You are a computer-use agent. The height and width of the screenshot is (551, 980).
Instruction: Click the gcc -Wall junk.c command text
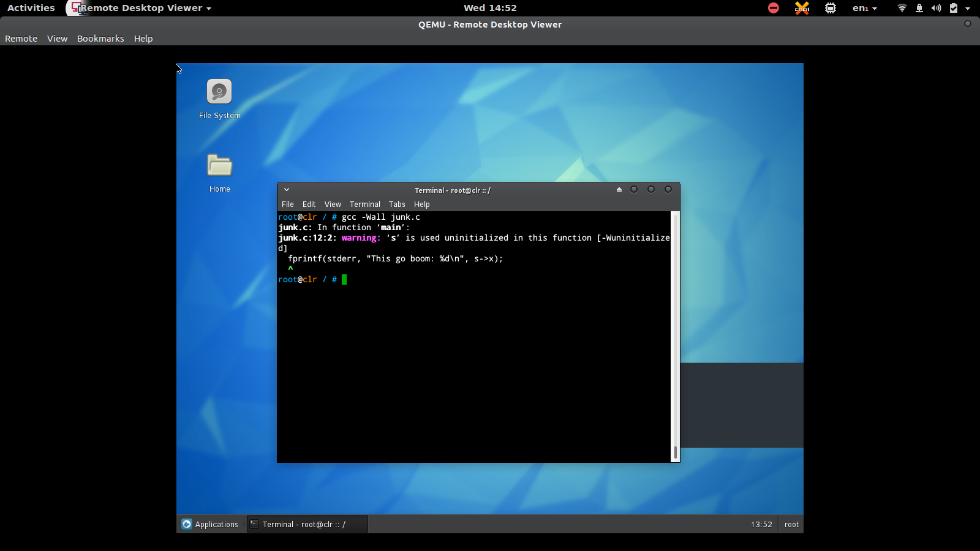point(381,217)
